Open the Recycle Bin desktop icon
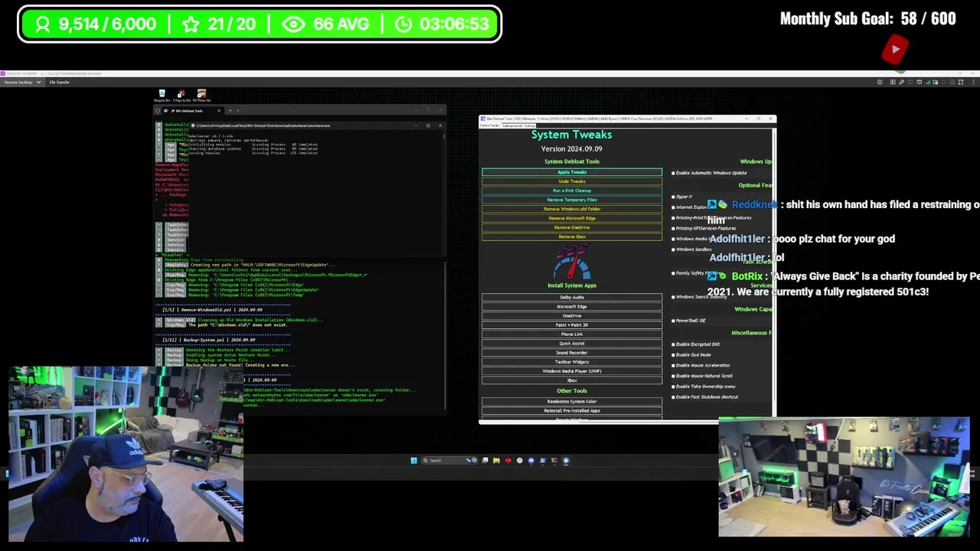This screenshot has height=551, width=980. click(162, 96)
